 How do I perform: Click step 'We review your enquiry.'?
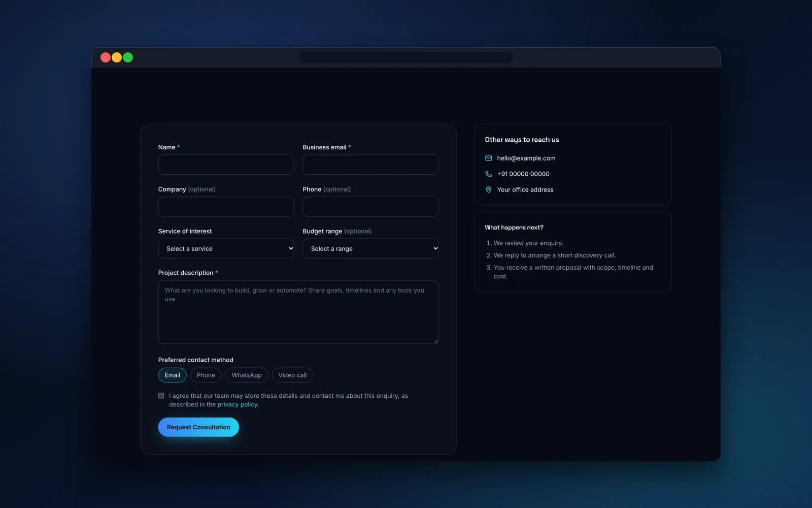tap(528, 243)
